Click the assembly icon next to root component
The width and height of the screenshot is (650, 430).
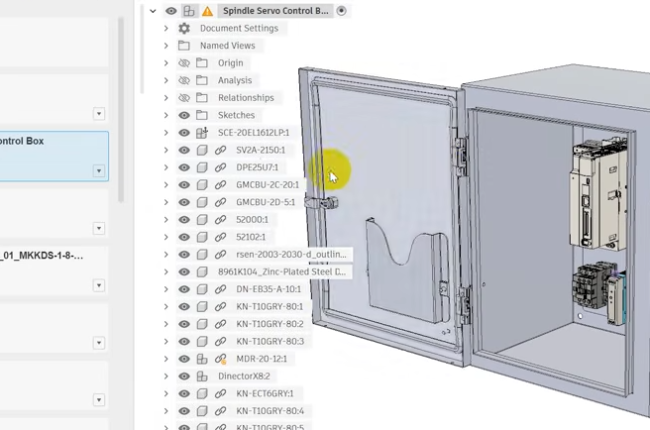click(x=189, y=11)
